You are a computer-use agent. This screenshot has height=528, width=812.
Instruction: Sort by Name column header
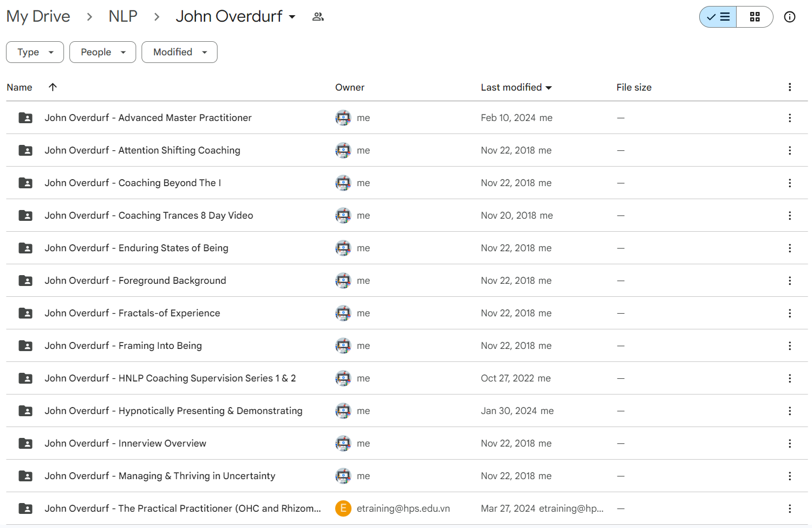[x=20, y=87]
